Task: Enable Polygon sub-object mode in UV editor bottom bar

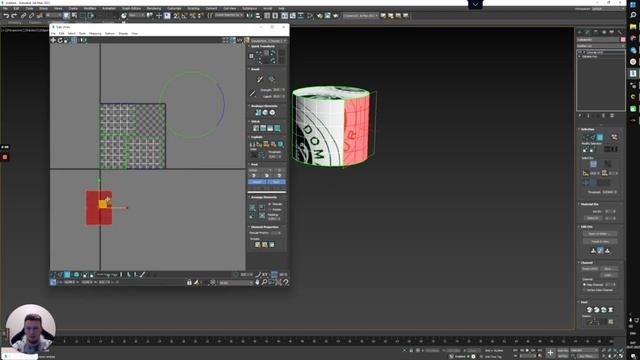Action: 67,275
